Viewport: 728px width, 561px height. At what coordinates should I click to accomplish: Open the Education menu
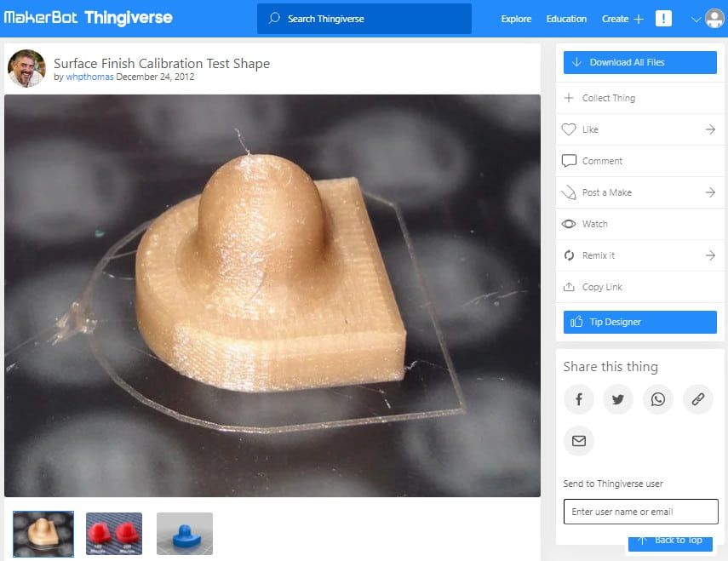(566, 19)
